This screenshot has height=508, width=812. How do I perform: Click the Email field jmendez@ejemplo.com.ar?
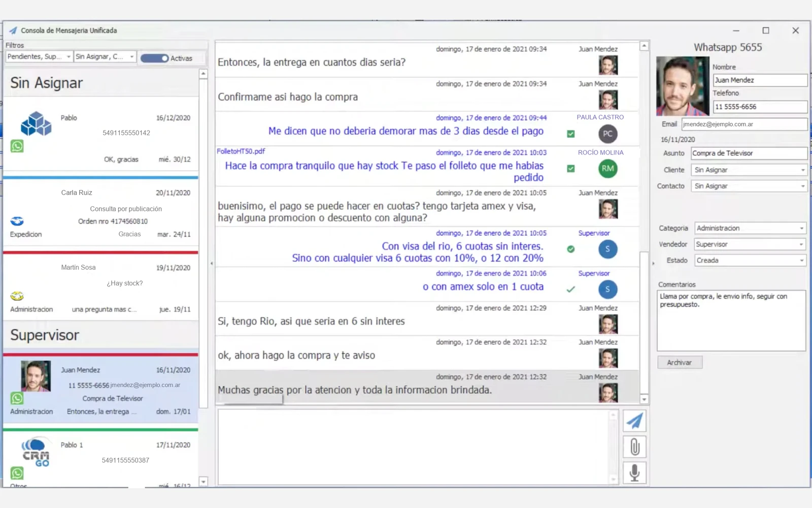click(x=744, y=124)
